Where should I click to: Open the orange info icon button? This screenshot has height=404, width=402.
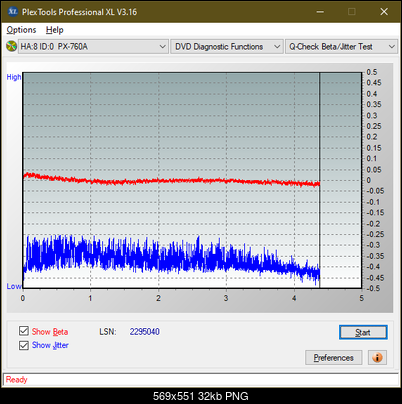(x=377, y=357)
